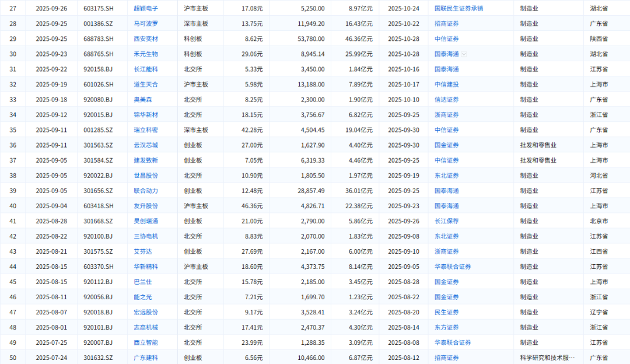Click the 科学研究和技术服务 industry cell in row 50
This screenshot has width=630, height=364.
547,358
